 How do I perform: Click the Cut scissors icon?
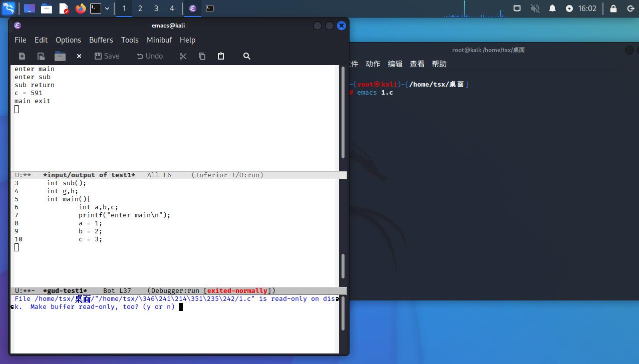coord(183,56)
